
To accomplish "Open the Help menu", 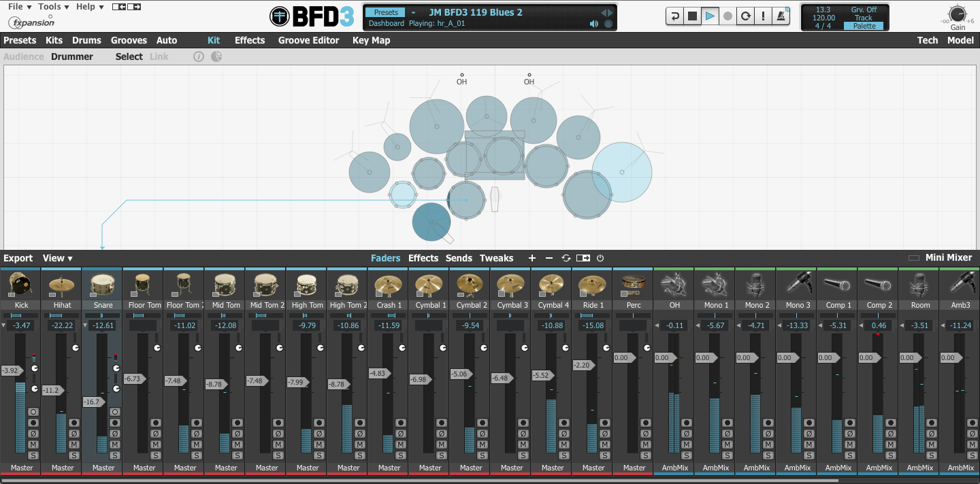I will pos(90,7).
